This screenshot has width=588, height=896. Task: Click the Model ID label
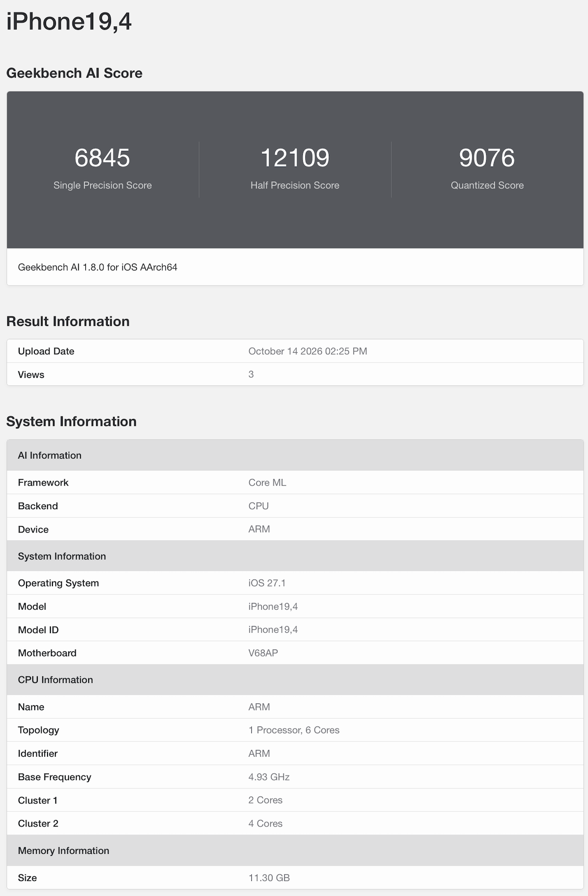38,630
